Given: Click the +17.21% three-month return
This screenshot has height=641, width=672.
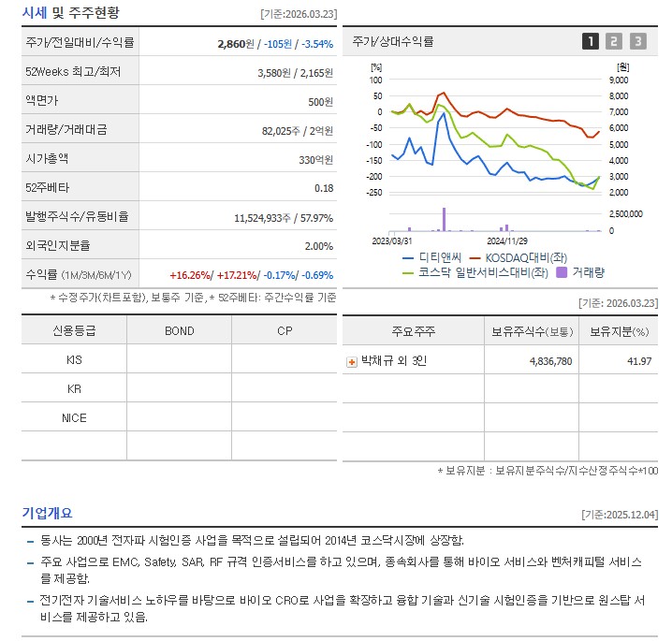Looking at the screenshot, I should pos(237,275).
